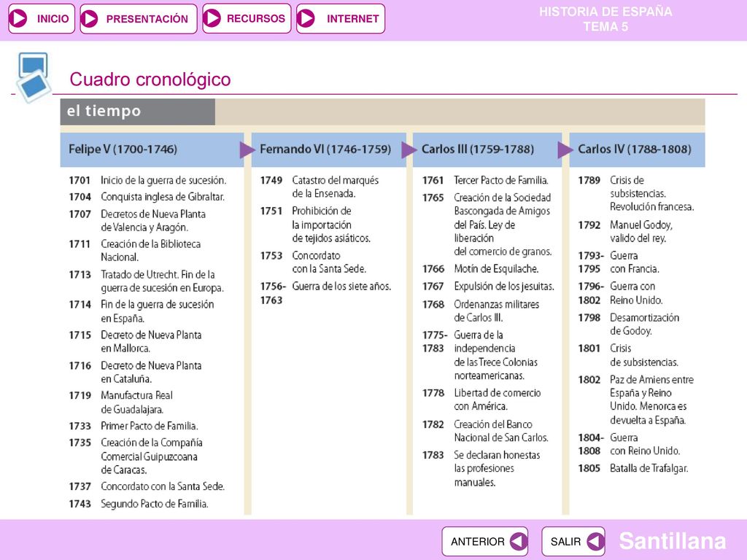
Task: Click the purple arrow after Fernando VI header
Action: 409,150
